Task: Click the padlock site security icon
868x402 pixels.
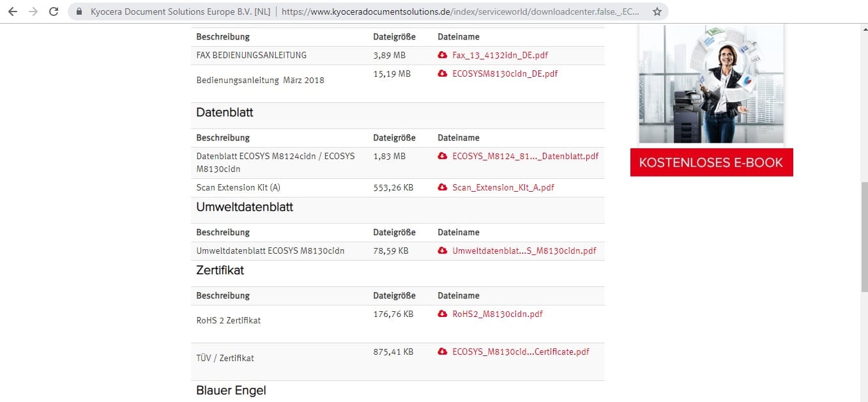Action: [79, 12]
